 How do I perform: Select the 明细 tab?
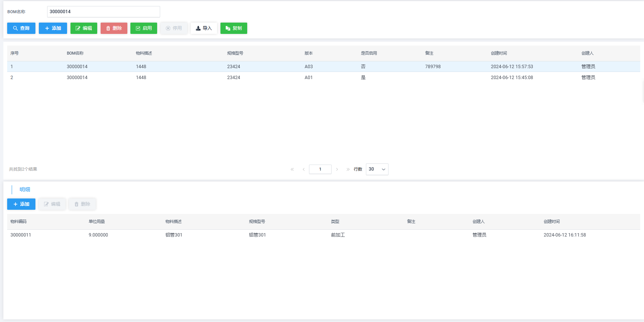25,189
